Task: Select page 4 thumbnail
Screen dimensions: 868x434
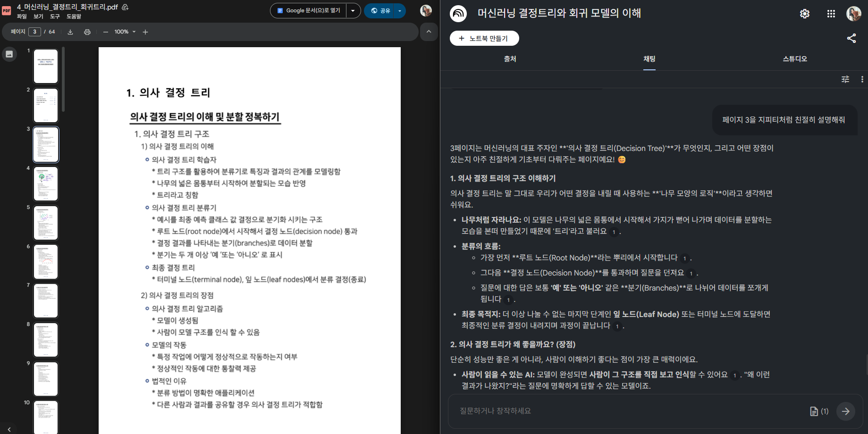Action: [x=46, y=184]
